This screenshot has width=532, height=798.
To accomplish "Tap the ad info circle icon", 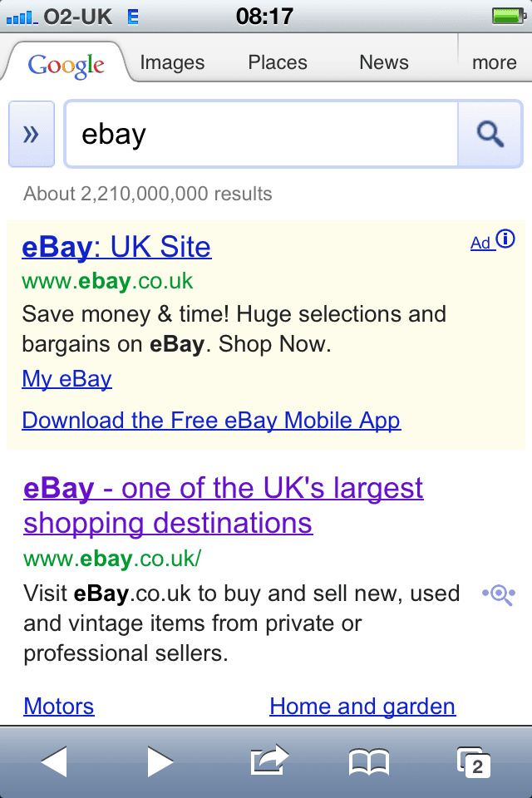I will pos(505,240).
